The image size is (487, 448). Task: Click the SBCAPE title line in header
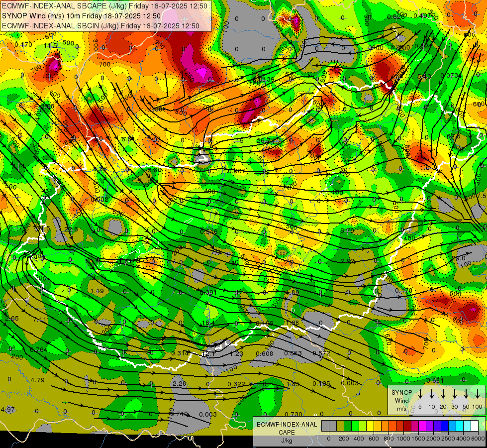click(x=104, y=5)
